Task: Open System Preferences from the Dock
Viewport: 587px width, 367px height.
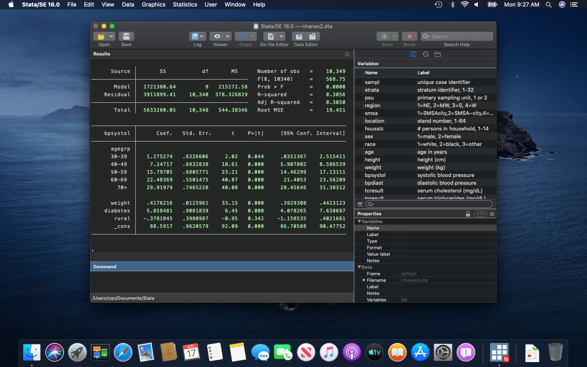Action: pyautogui.click(x=443, y=352)
